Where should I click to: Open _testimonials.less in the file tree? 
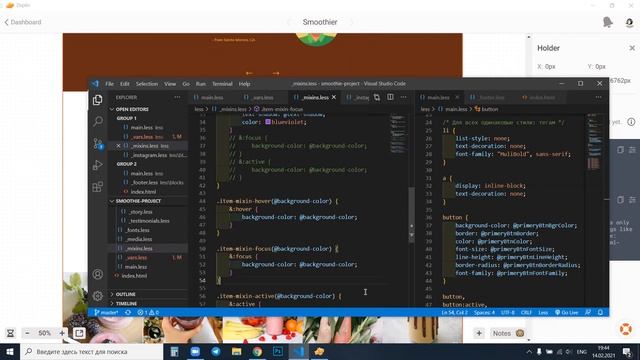149,221
